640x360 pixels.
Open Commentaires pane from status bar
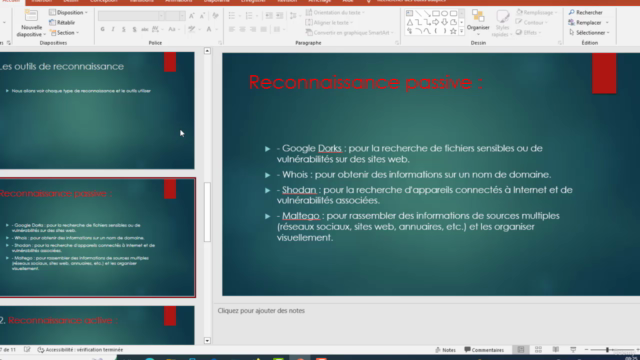(484, 350)
